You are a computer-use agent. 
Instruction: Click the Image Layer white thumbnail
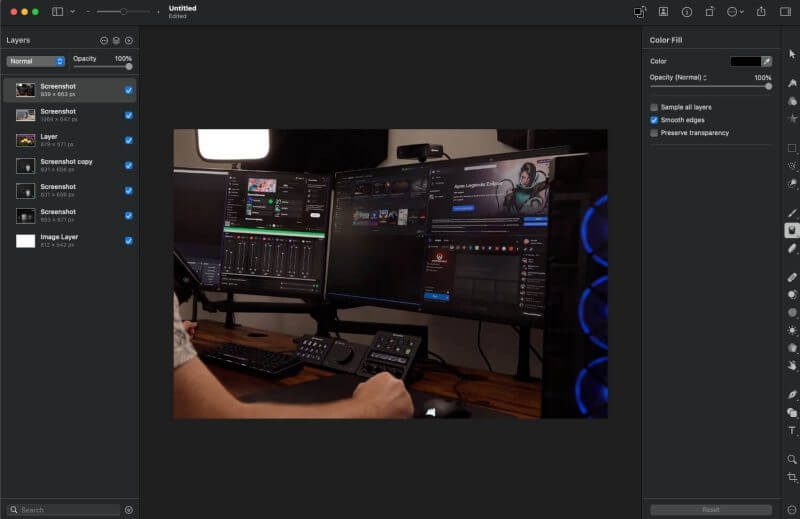[26, 241]
